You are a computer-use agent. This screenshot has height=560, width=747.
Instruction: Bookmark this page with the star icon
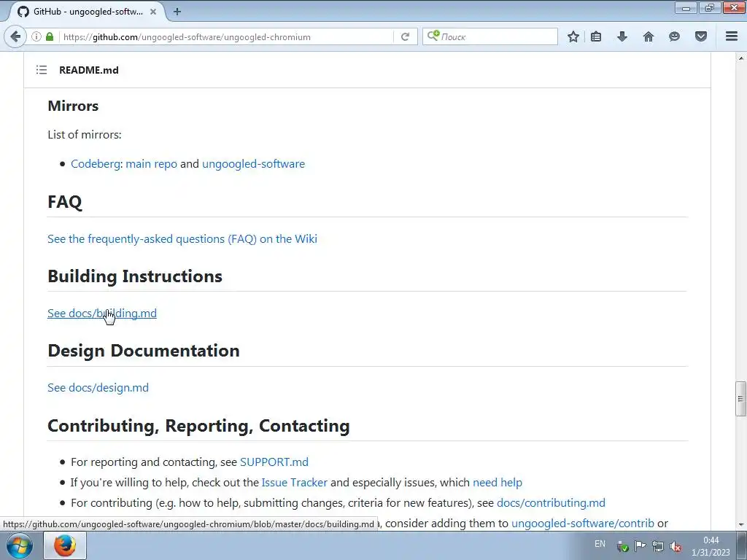coord(573,36)
